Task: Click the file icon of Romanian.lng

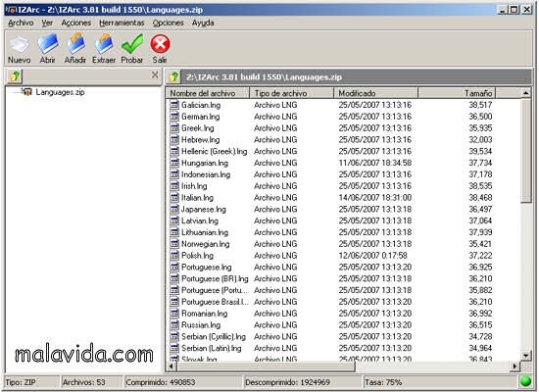Action: click(x=174, y=314)
